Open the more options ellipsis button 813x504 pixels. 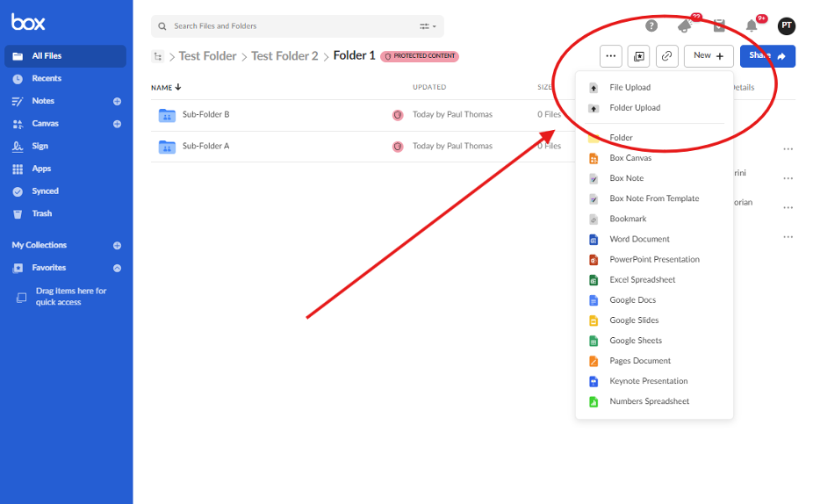pyautogui.click(x=611, y=56)
